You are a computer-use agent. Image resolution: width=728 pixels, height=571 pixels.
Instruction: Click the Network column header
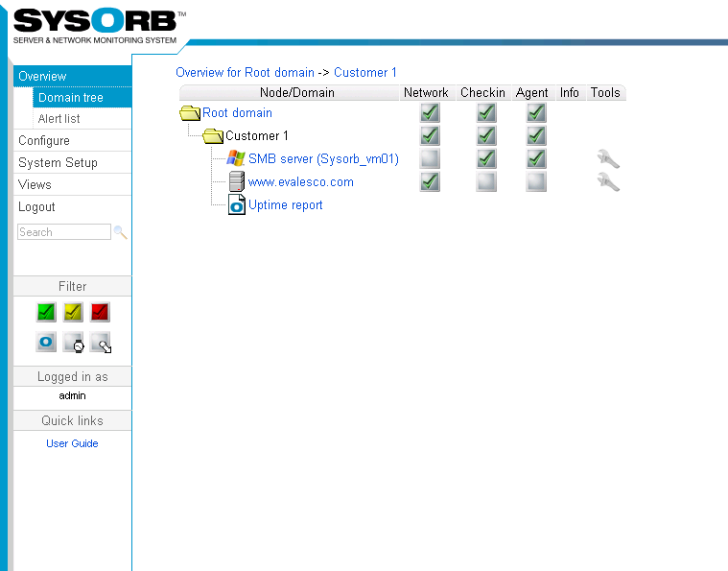[426, 92]
